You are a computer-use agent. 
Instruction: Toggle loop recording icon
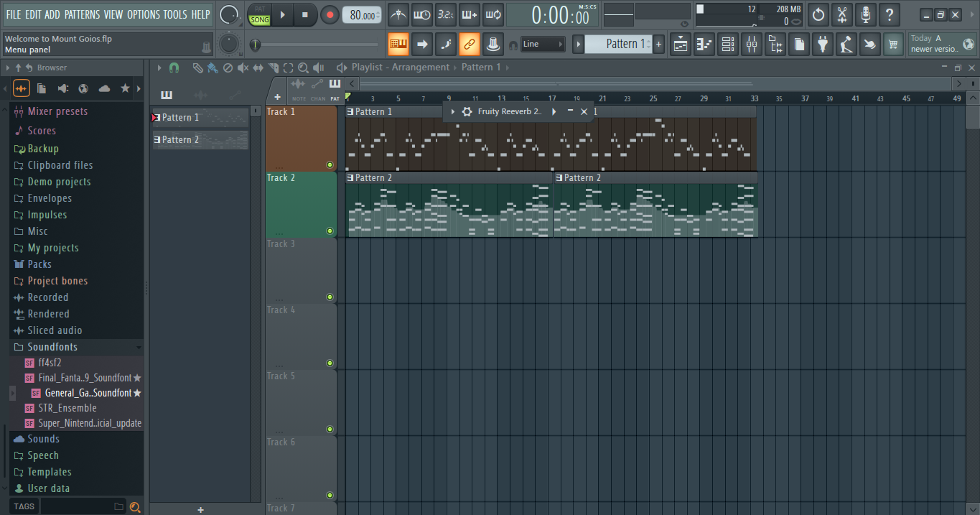click(x=493, y=14)
